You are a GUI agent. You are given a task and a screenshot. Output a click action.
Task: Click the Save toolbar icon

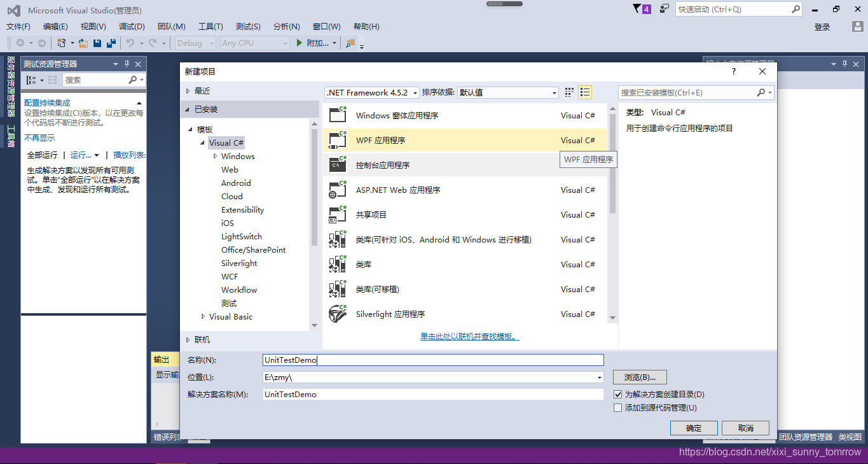[x=97, y=43]
